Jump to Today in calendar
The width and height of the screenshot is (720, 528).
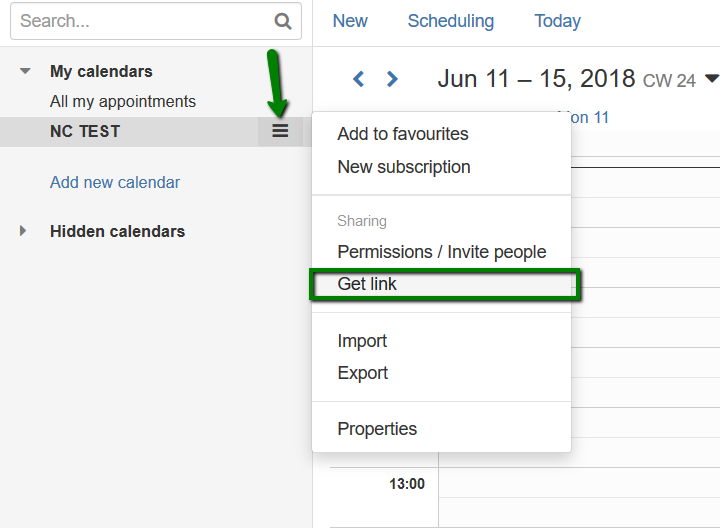557,21
